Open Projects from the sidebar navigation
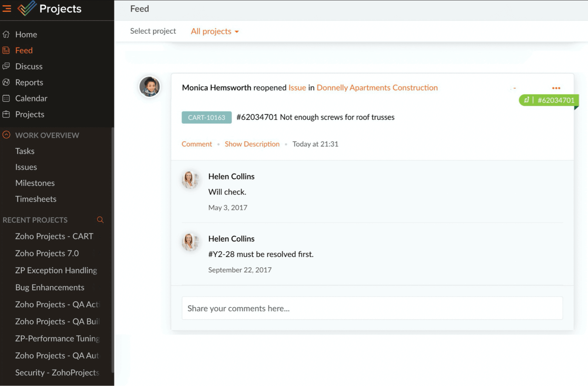588x386 pixels. 30,114
